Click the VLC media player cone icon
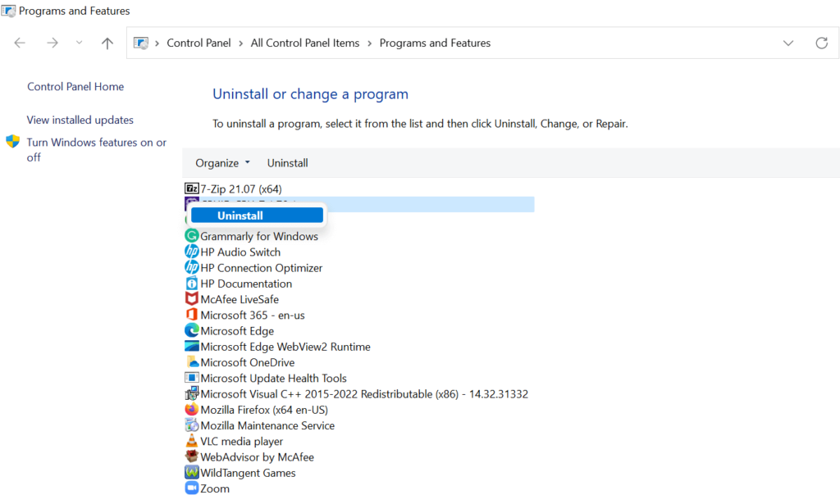The height and width of the screenshot is (504, 840). [191, 441]
